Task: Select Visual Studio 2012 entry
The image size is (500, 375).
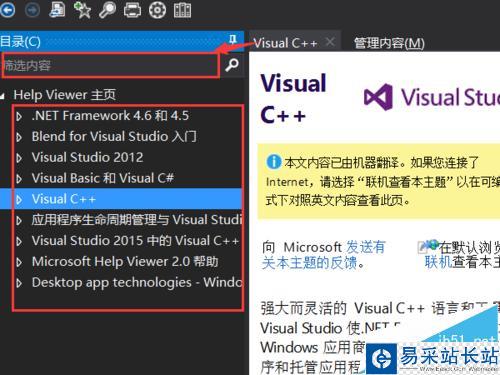Action: click(87, 157)
